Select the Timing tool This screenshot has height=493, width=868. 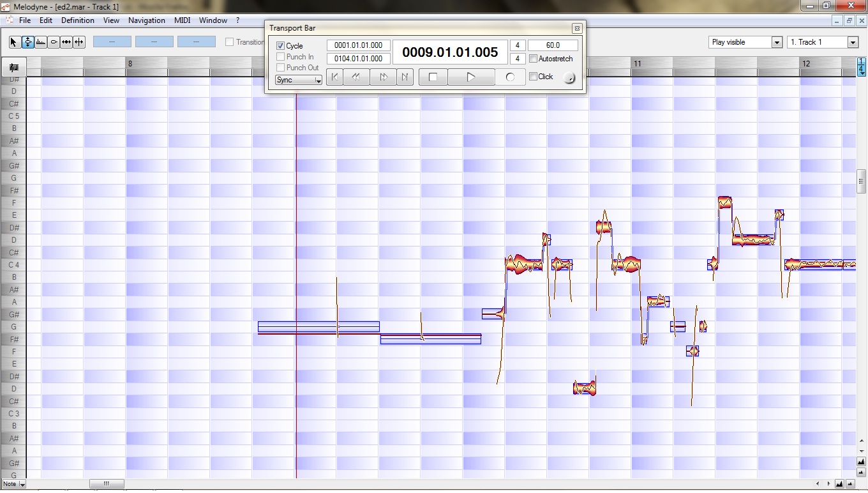(66, 42)
